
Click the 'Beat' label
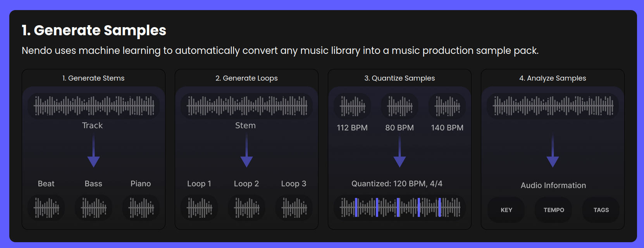pyautogui.click(x=46, y=184)
